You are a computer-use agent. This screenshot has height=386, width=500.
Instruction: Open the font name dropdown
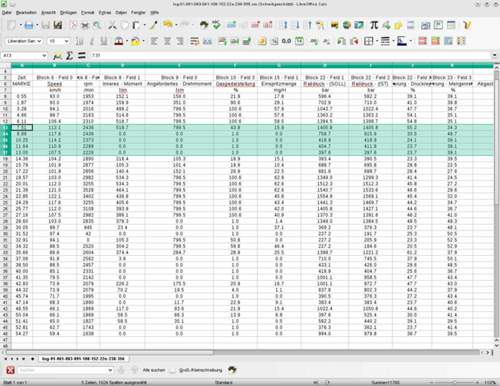tap(39, 41)
